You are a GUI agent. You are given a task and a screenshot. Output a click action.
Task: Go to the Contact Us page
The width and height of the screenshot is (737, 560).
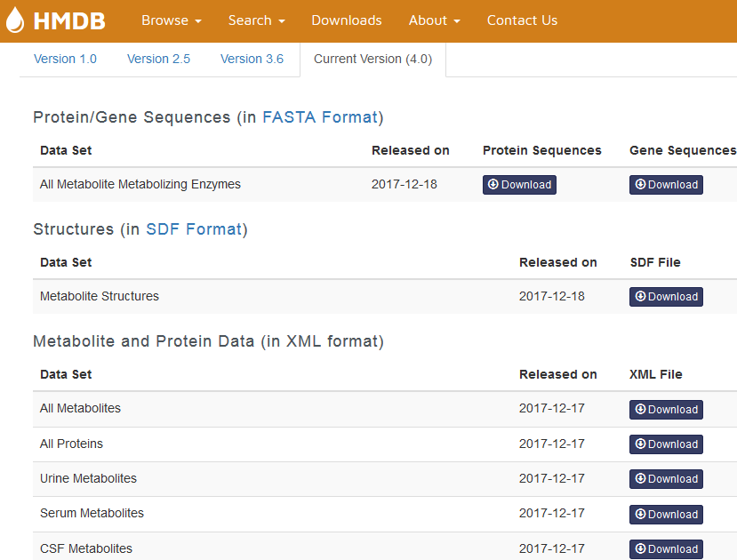coord(522,20)
